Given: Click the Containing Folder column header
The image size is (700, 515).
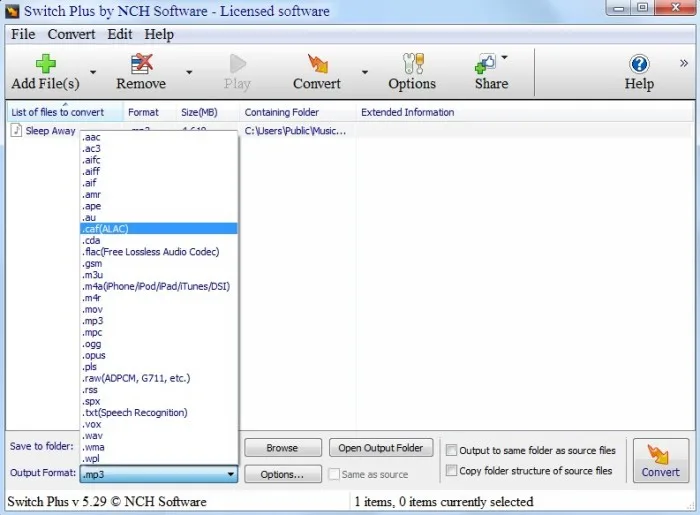Looking at the screenshot, I should [x=298, y=112].
